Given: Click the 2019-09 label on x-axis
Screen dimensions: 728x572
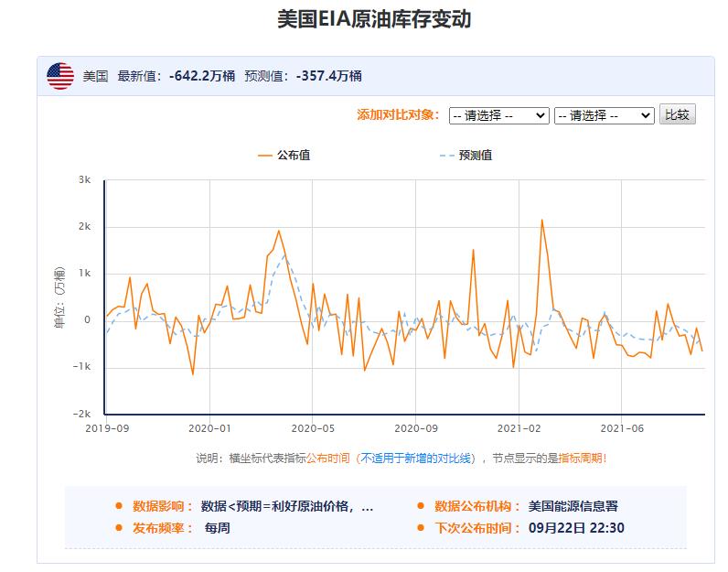Looking at the screenshot, I should (x=109, y=427).
